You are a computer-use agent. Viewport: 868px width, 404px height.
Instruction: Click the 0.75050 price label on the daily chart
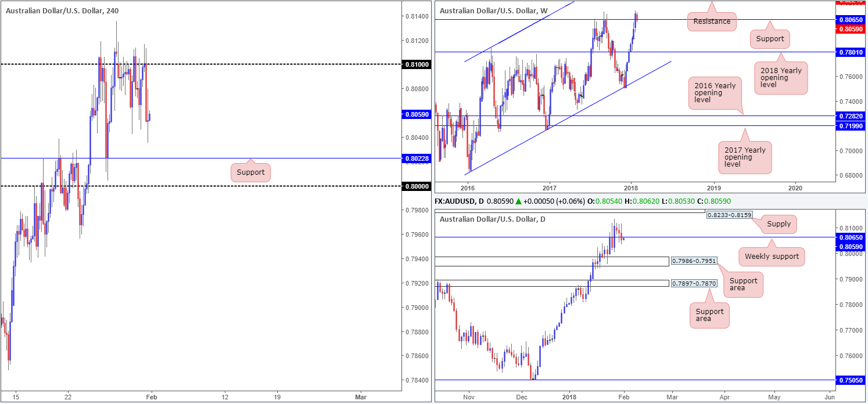pyautogui.click(x=851, y=380)
